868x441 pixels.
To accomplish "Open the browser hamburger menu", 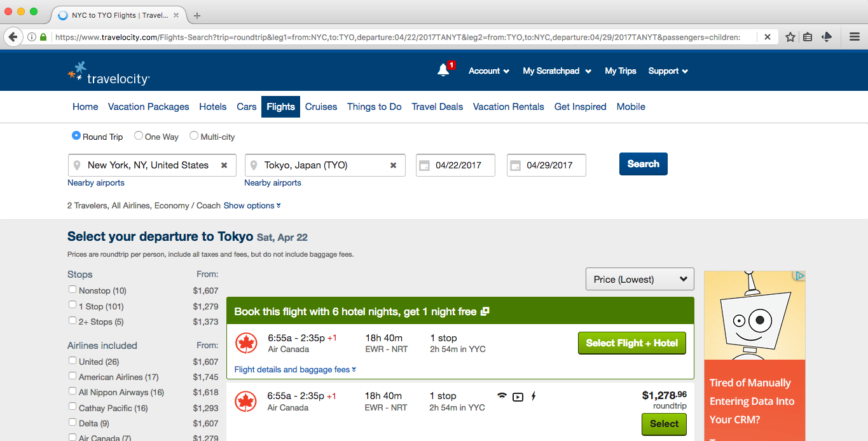I will pyautogui.click(x=855, y=37).
